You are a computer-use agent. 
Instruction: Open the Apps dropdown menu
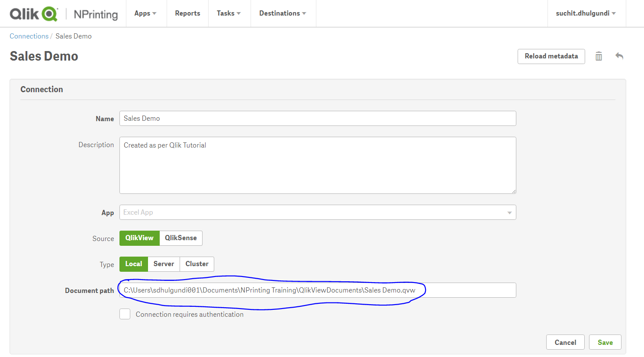145,13
